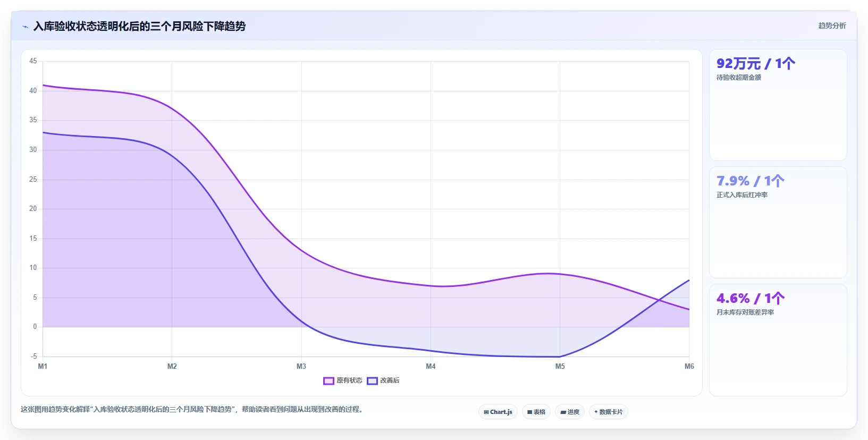Hide the 原有状态 series via its legend label

[349, 380]
